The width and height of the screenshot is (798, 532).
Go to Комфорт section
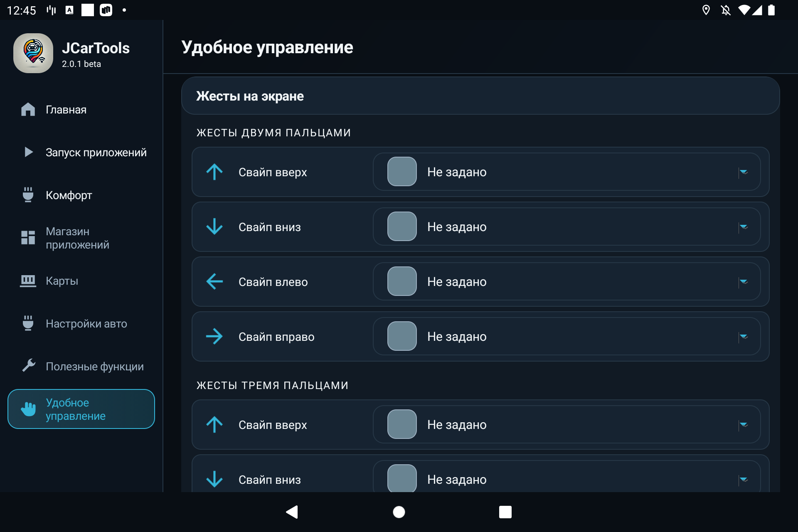[x=81, y=195]
